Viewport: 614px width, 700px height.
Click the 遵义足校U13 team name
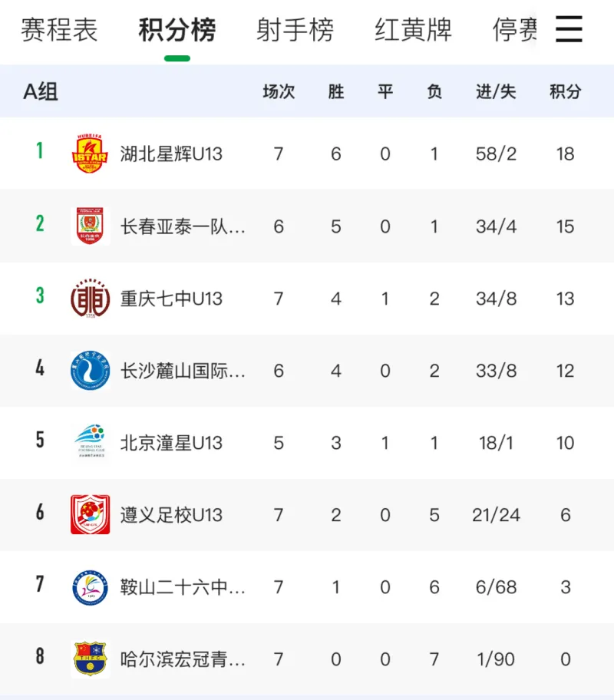(171, 515)
